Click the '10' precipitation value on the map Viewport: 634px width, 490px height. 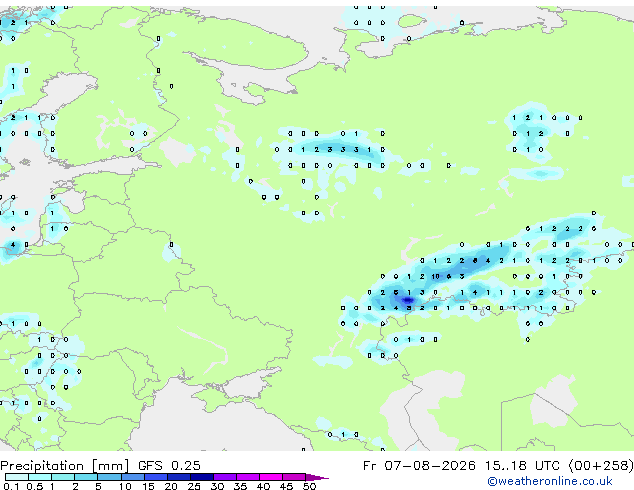coord(435,277)
